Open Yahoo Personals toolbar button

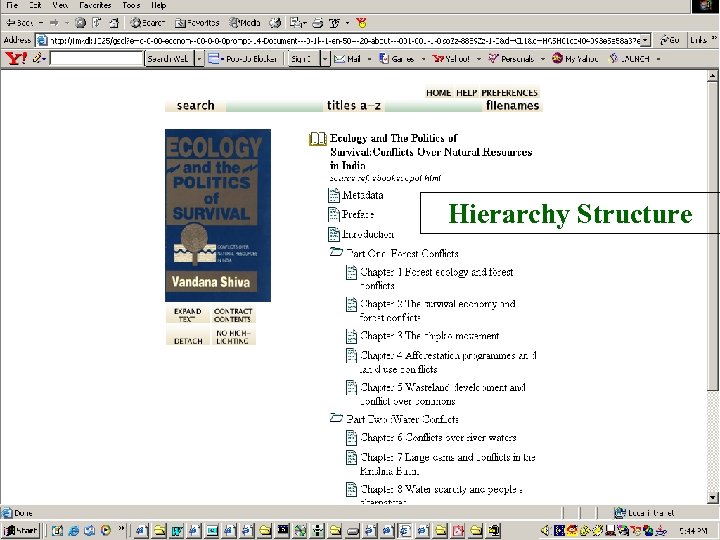[511, 58]
